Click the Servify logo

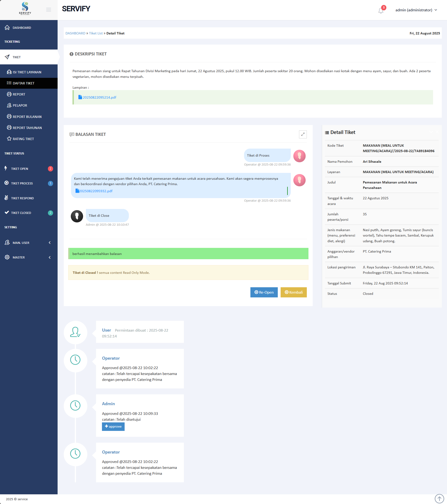click(25, 9)
